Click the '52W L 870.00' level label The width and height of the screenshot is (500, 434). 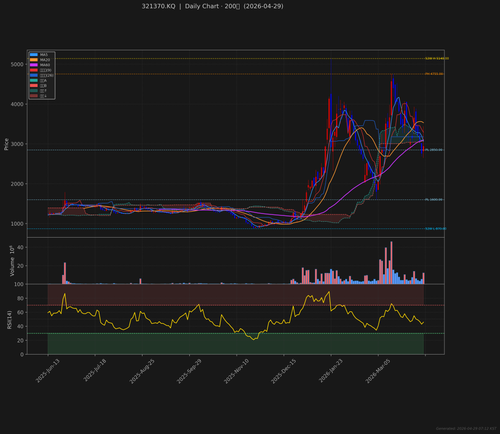click(x=436, y=229)
